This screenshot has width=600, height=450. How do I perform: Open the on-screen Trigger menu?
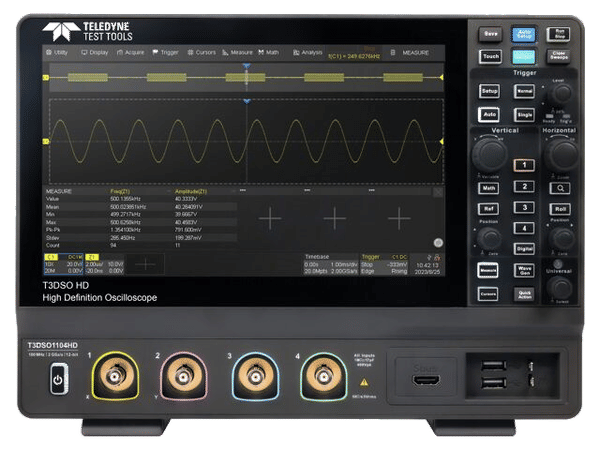point(165,52)
